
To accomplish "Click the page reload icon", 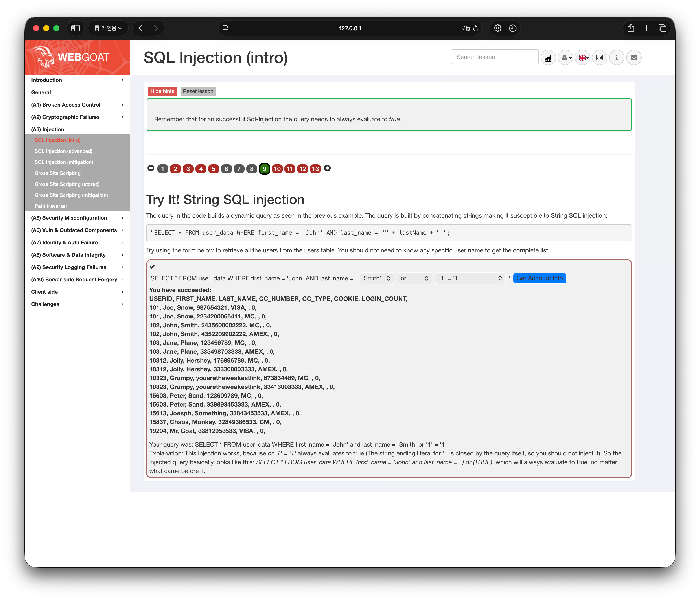I will pyautogui.click(x=476, y=28).
